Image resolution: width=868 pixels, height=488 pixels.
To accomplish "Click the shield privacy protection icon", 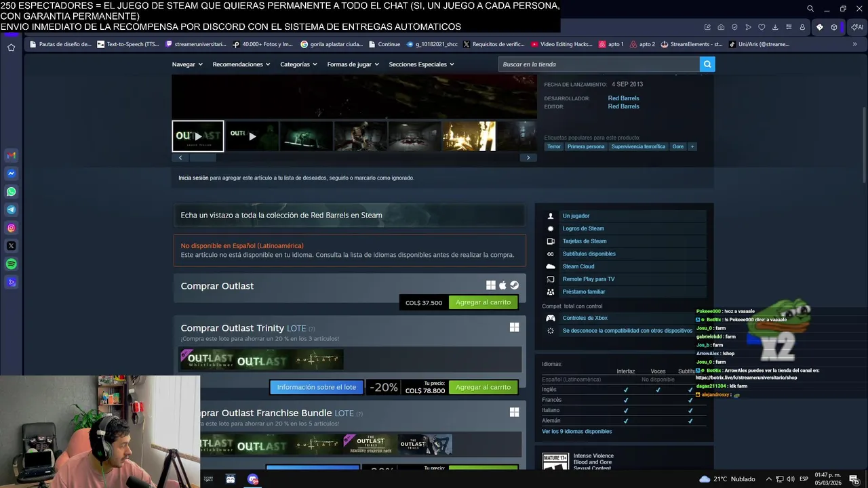I will pyautogui.click(x=734, y=27).
